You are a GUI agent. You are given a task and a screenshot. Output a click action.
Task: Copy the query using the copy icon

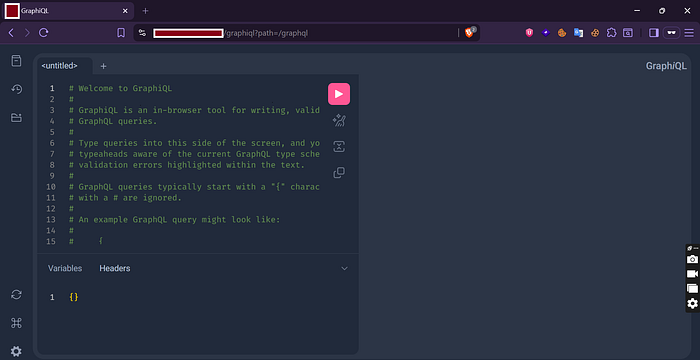tap(339, 172)
